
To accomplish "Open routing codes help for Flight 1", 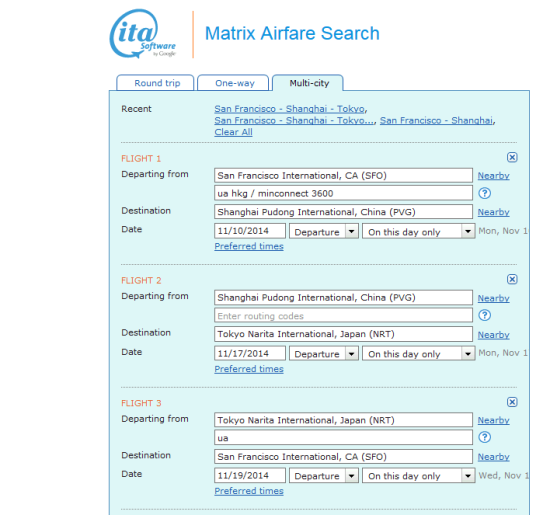I will point(485,193).
